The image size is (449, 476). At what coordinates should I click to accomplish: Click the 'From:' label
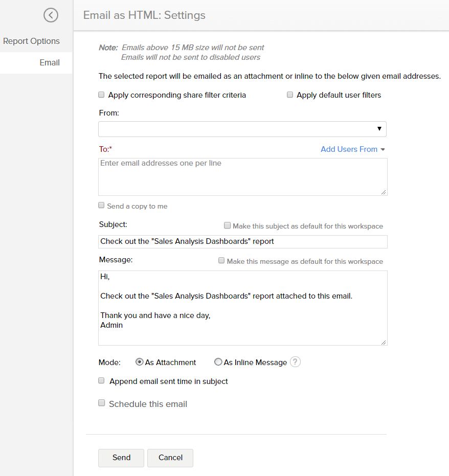[x=109, y=113]
